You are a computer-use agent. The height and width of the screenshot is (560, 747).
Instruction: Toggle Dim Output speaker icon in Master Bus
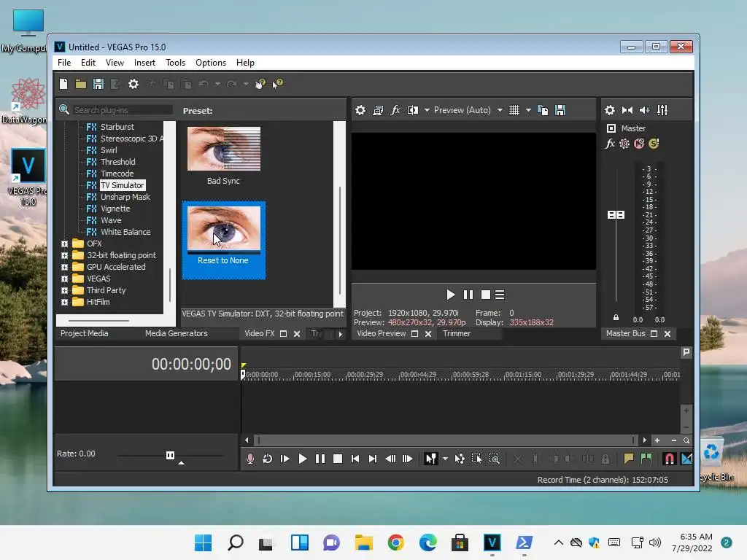[x=645, y=111]
